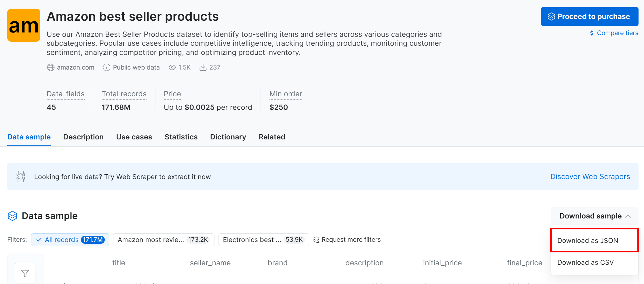The image size is (644, 284).
Task: Click the Proceed to purchase button
Action: 589,16
